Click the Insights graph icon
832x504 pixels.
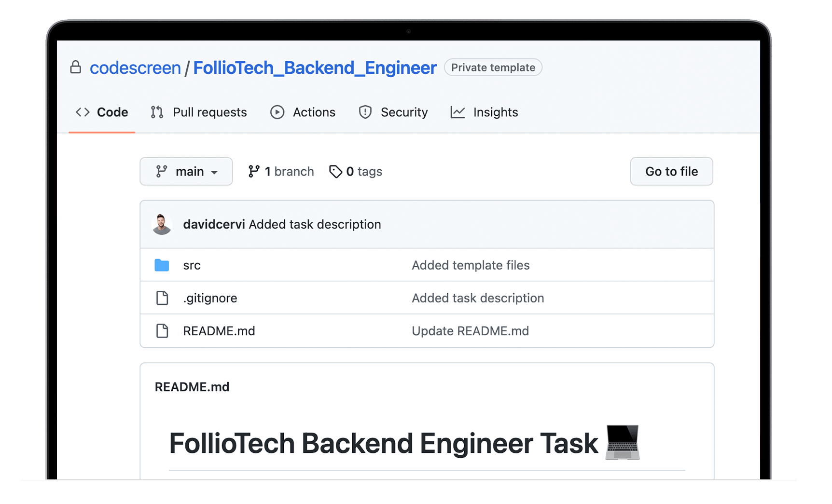point(458,112)
